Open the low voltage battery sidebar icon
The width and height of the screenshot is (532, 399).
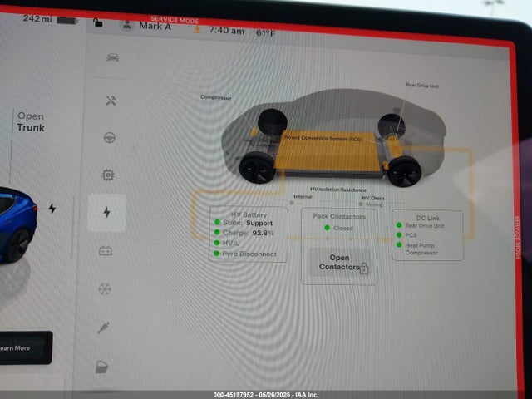tap(106, 251)
